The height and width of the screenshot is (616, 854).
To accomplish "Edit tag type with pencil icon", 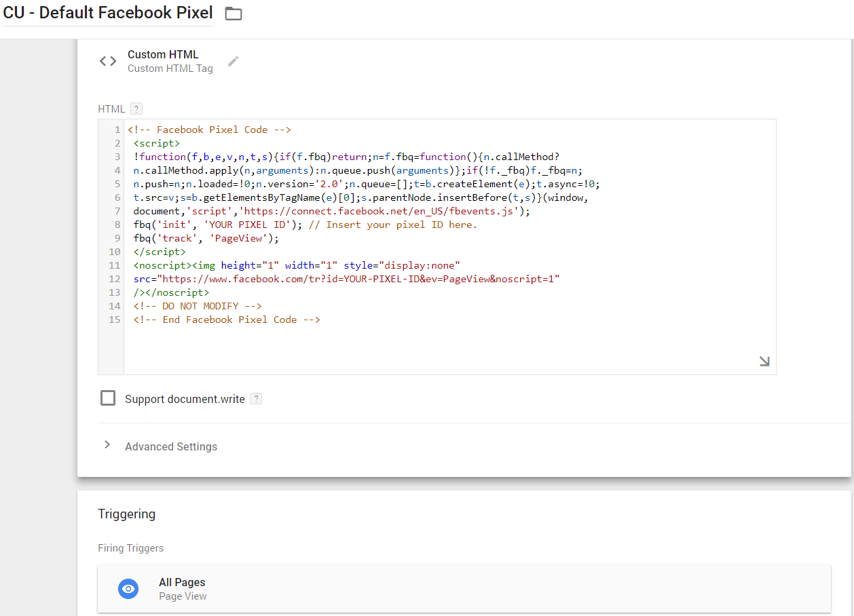I will [x=234, y=61].
